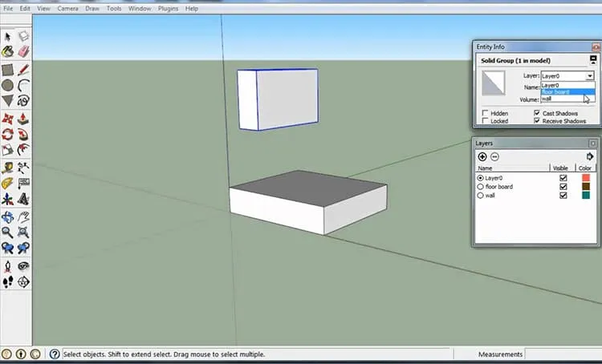Uncheck the Receive Shadows checkbox
602x364 pixels.
(537, 120)
